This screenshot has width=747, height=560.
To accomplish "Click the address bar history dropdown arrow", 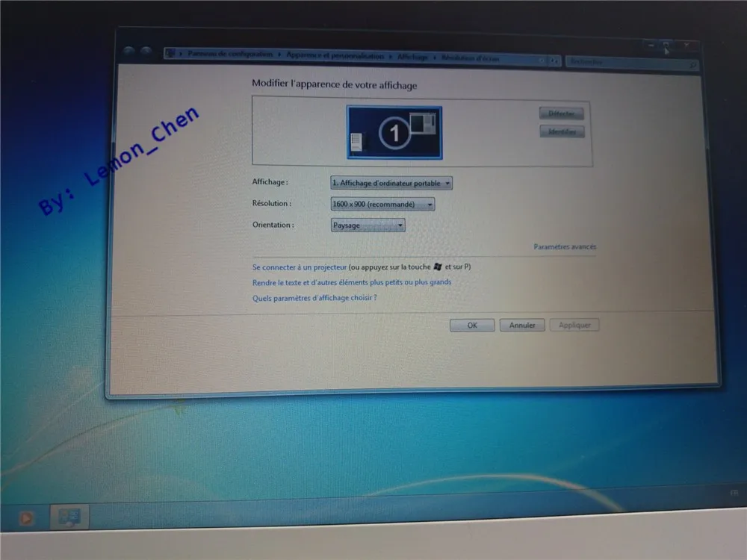I will tap(542, 60).
